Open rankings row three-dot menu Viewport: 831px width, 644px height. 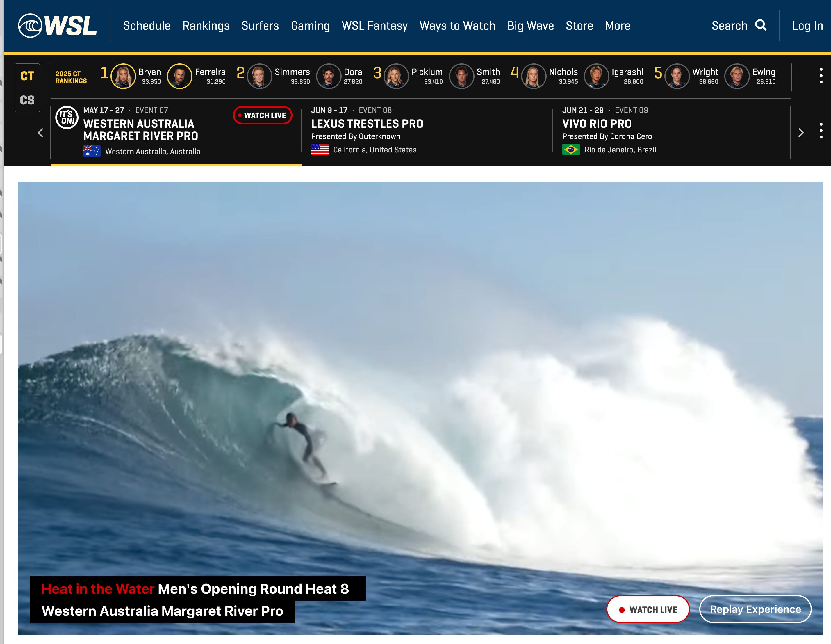point(821,76)
